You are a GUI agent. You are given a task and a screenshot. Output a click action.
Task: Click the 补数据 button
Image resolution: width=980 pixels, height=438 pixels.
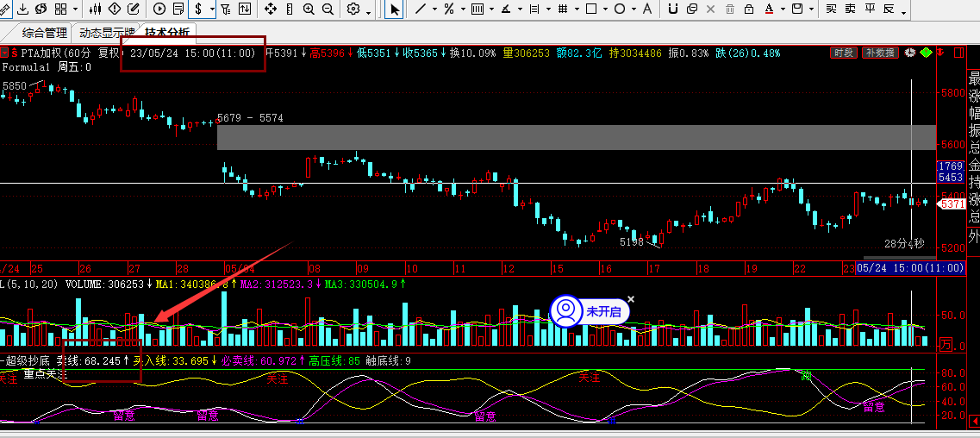[x=880, y=53]
